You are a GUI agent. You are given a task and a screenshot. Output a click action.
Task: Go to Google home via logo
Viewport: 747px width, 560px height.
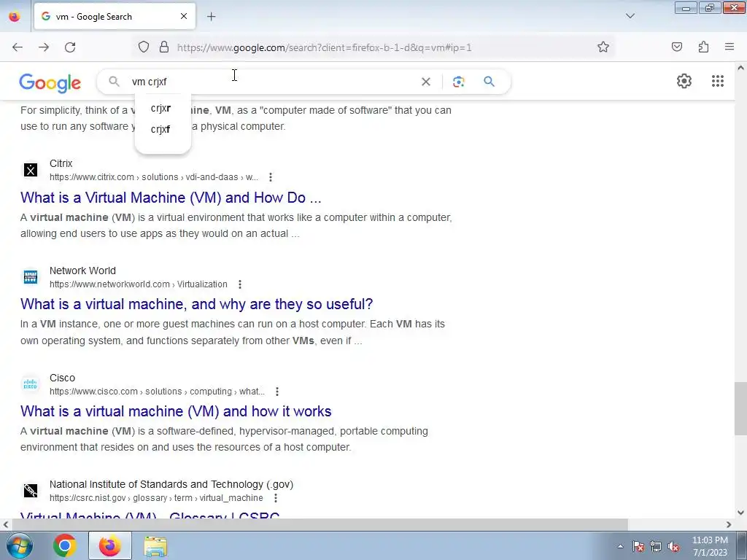click(50, 83)
